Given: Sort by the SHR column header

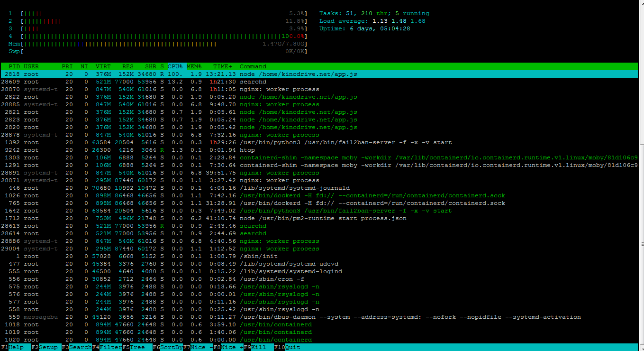Looking at the screenshot, I should 151,66.
